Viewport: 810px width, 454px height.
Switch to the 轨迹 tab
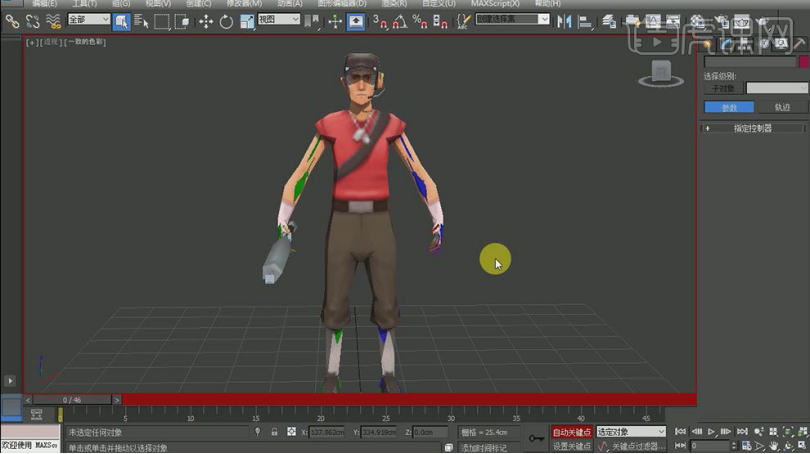(782, 107)
